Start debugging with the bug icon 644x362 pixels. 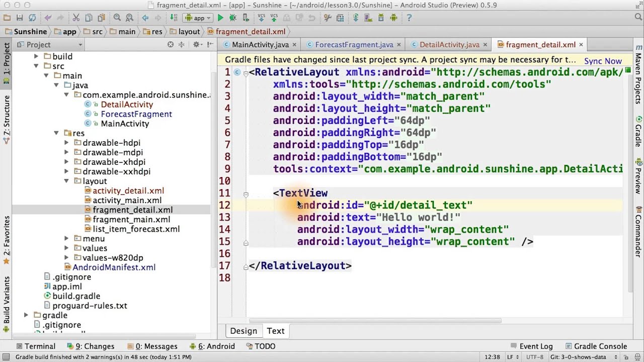[x=233, y=18]
